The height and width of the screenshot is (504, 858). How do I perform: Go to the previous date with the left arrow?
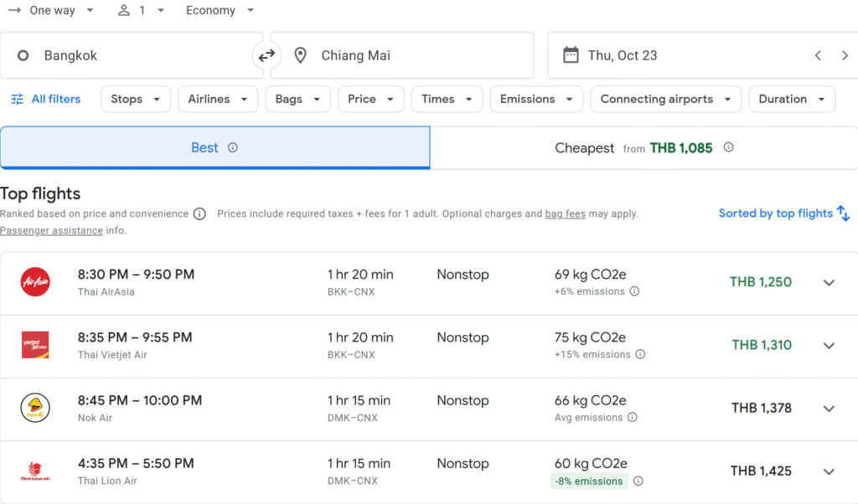click(818, 56)
